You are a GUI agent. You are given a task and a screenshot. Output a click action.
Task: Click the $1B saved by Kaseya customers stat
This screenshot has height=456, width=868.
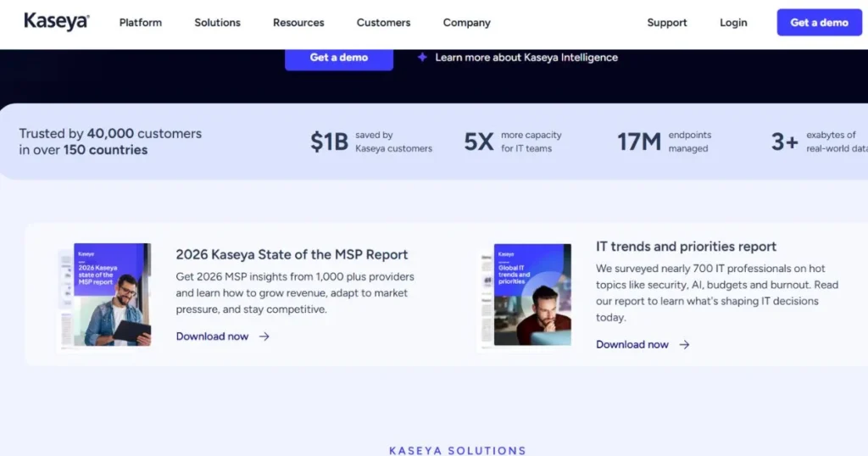tap(371, 142)
